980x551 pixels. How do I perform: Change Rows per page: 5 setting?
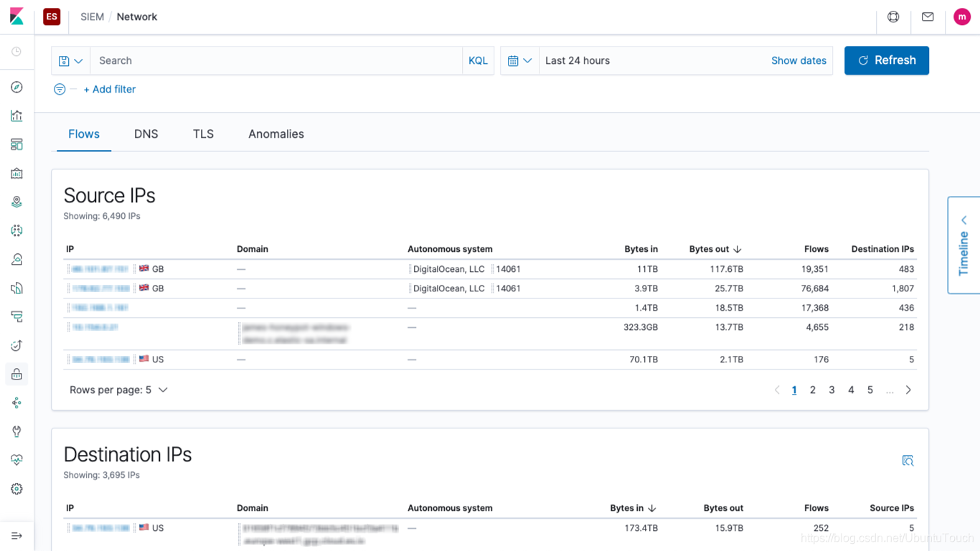click(x=118, y=390)
